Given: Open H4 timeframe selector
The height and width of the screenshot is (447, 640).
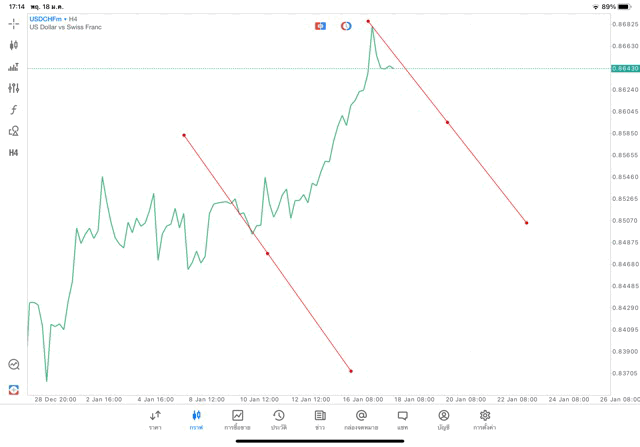Looking at the screenshot, I should (14, 153).
